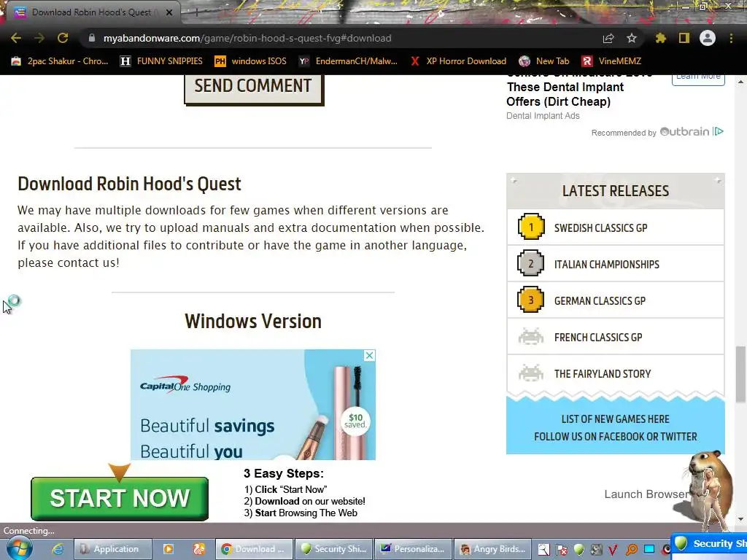747x560 pixels.
Task: Switch to Chrome Download taskbar window
Action: pos(254,549)
